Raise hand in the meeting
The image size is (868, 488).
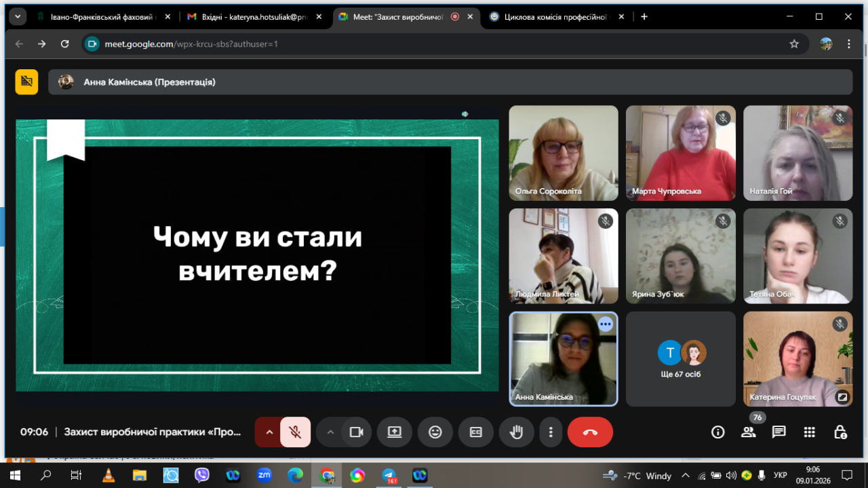(516, 432)
